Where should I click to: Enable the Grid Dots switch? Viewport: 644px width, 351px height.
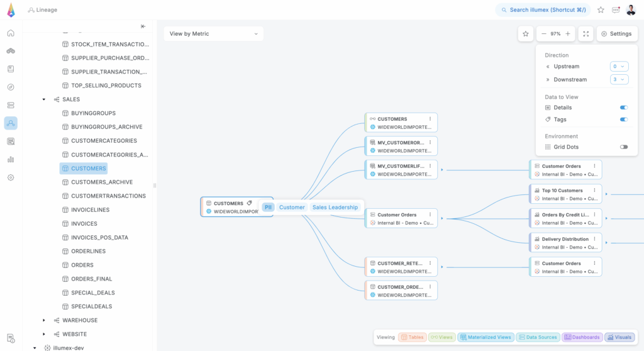click(623, 147)
